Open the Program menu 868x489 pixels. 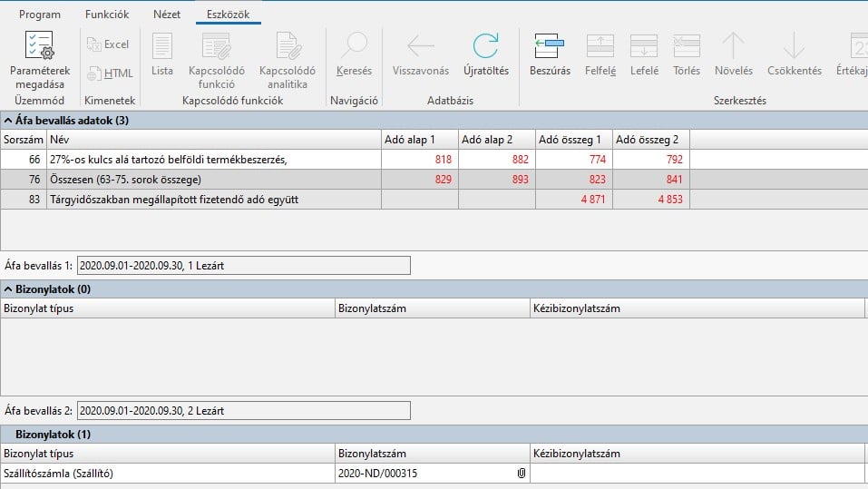point(40,15)
